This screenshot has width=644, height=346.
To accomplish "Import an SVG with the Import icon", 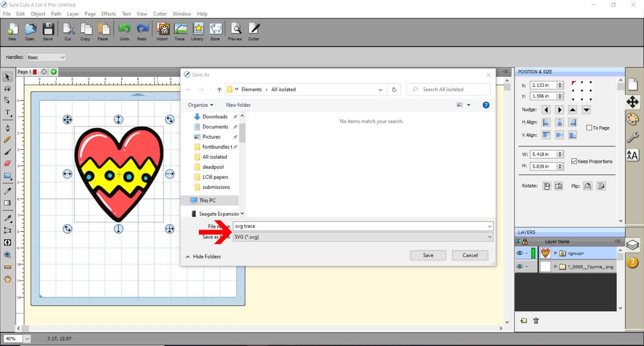I will coord(162,32).
